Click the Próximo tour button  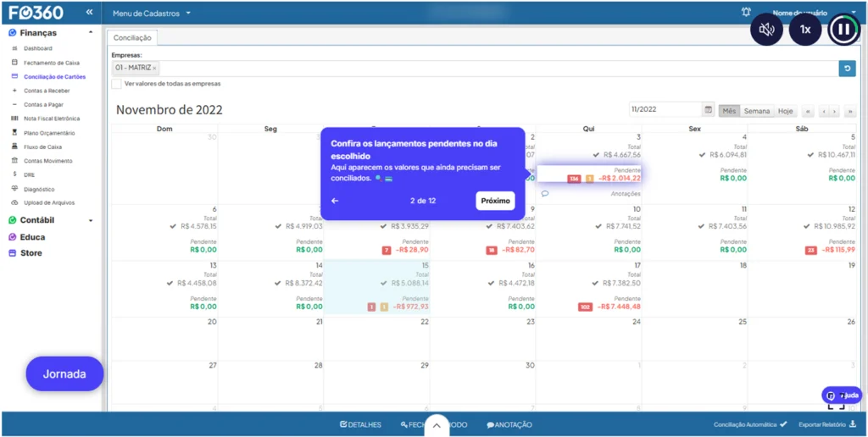tap(495, 201)
